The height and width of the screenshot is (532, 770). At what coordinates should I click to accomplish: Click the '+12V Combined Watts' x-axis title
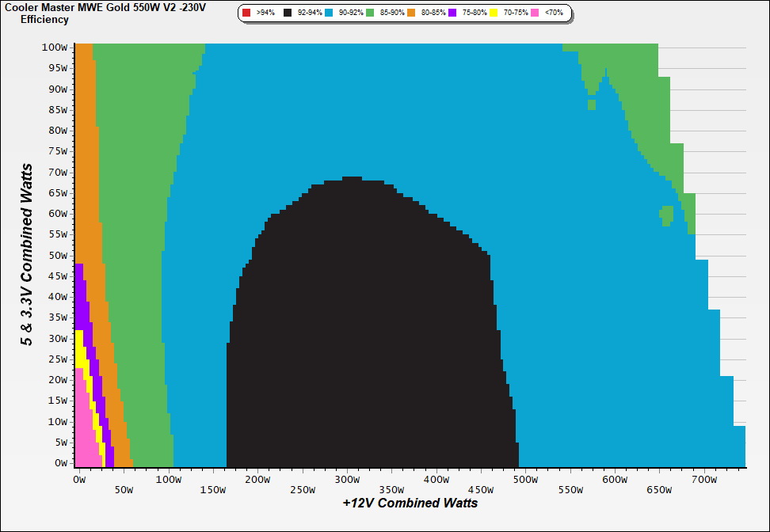coord(410,503)
